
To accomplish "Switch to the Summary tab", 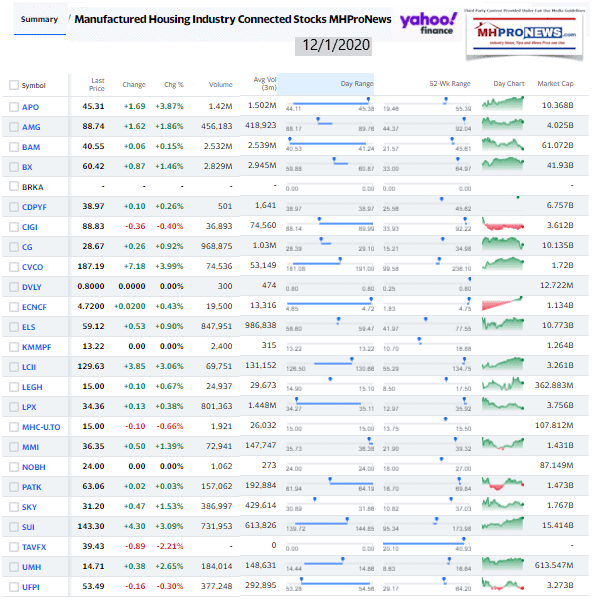I will click(39, 19).
